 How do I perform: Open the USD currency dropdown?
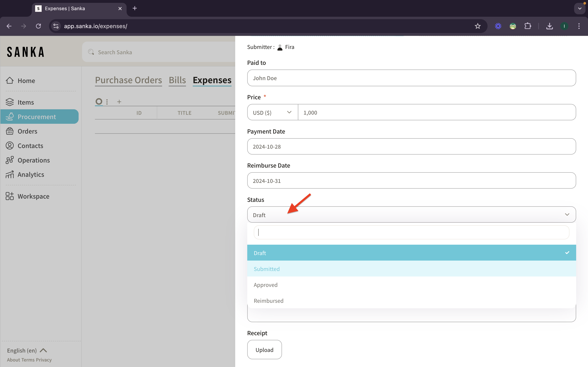point(272,112)
